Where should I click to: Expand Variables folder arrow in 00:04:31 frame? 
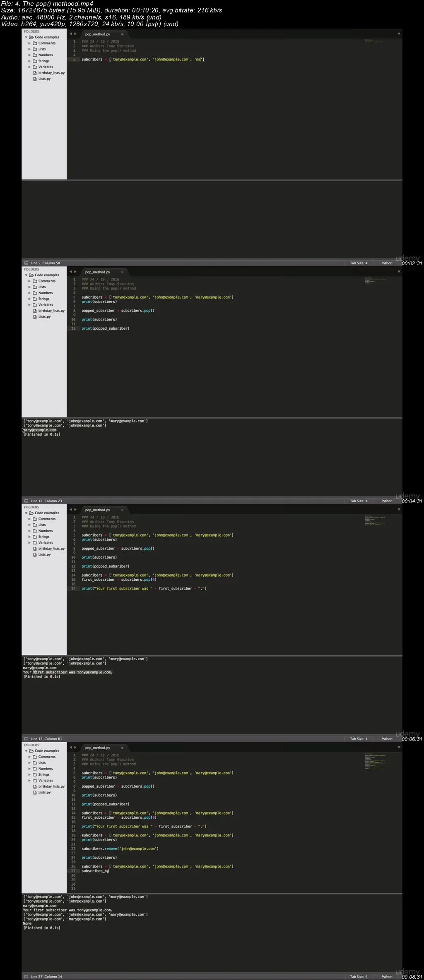tap(29, 305)
